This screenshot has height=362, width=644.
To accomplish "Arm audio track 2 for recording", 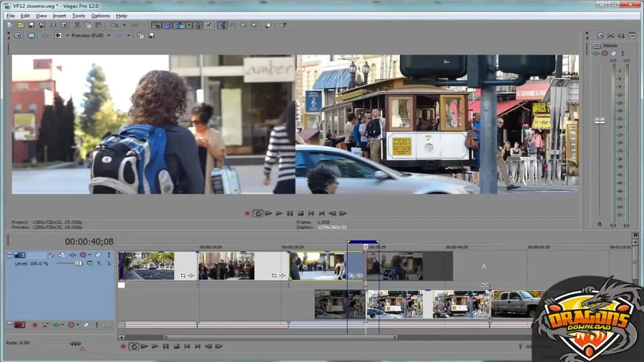I will tap(35, 325).
